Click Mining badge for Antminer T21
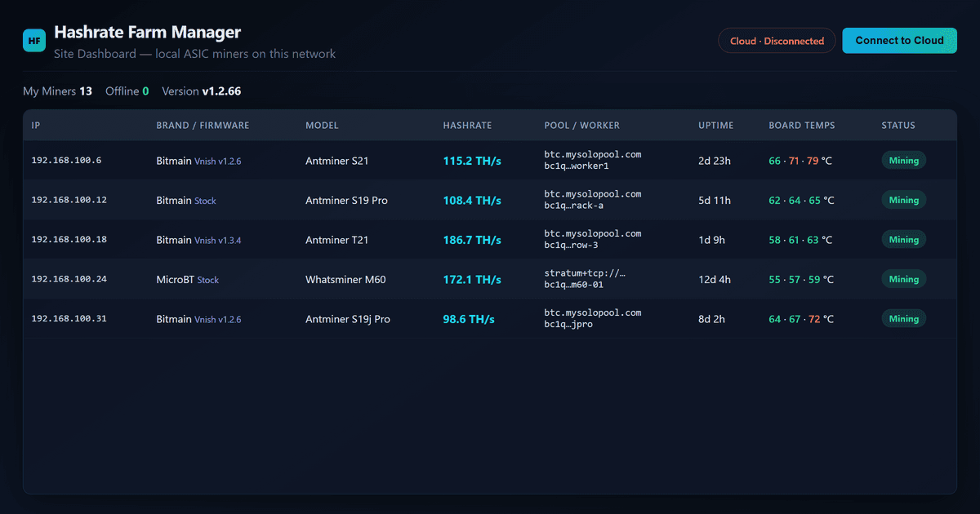 pyautogui.click(x=903, y=240)
